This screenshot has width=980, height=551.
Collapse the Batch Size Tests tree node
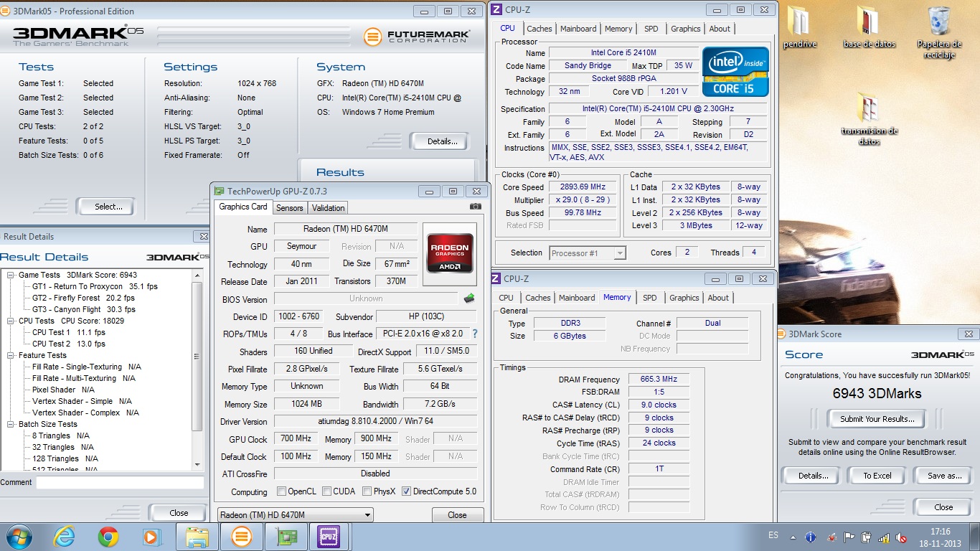(11, 424)
